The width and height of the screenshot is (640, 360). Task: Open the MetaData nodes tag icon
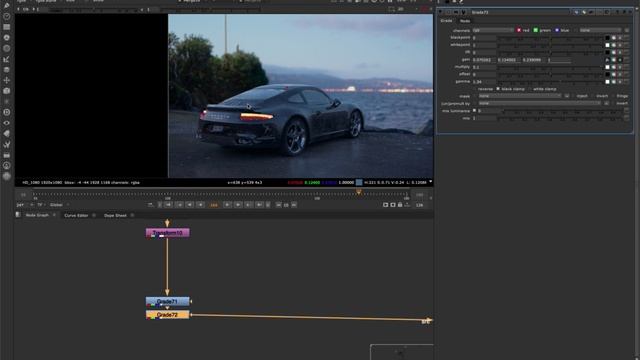click(x=7, y=133)
